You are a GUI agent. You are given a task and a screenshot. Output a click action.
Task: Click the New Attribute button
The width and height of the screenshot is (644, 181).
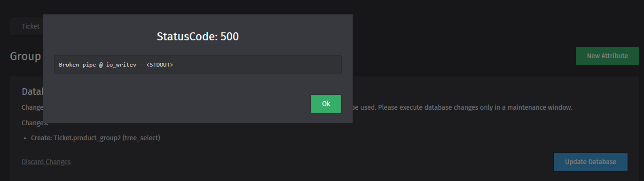click(607, 56)
